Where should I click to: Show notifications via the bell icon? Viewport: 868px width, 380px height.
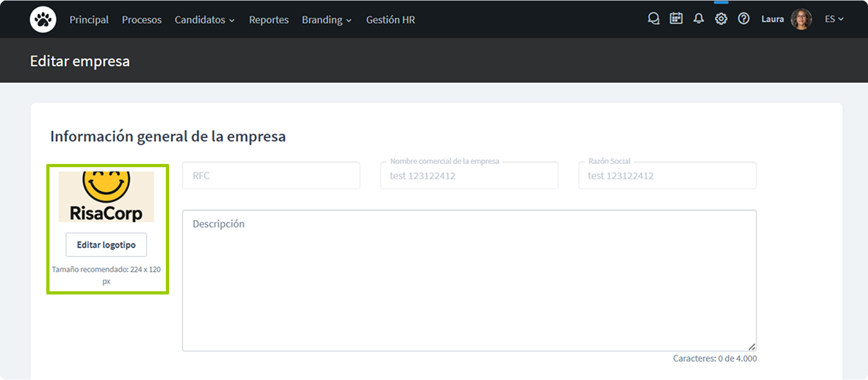point(698,19)
